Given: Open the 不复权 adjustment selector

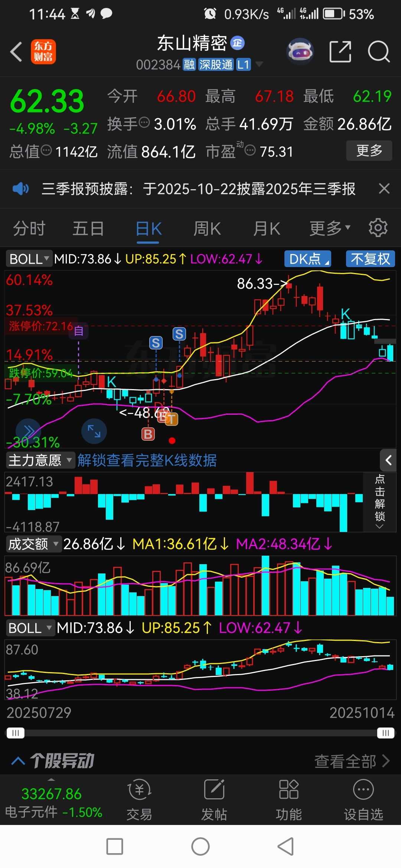Looking at the screenshot, I should (x=370, y=259).
